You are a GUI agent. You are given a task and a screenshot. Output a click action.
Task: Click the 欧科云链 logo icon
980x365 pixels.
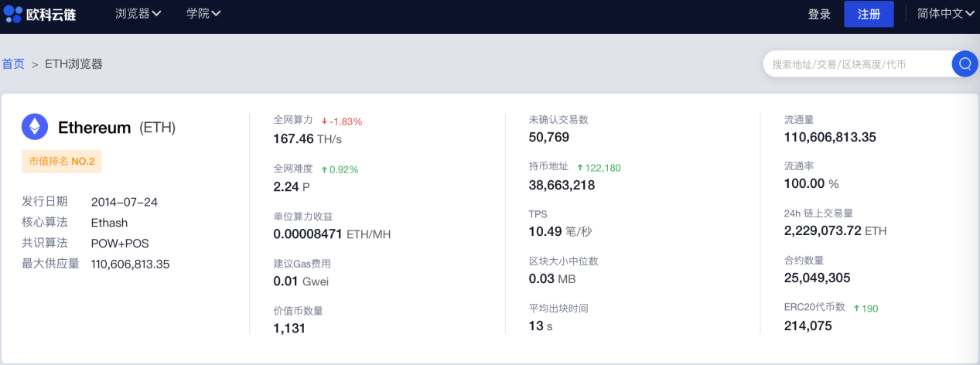[13, 13]
